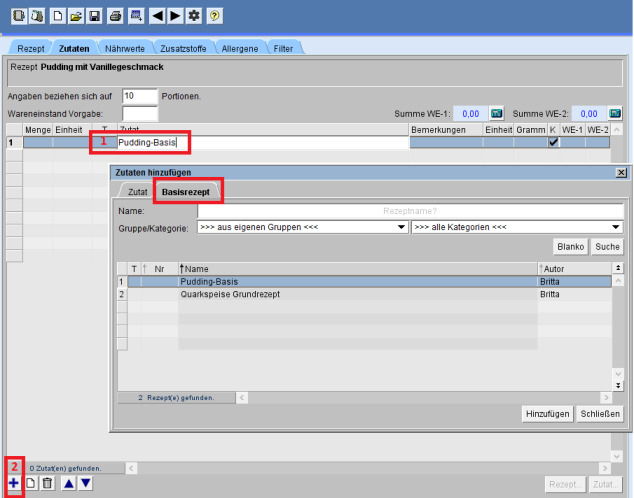Add ingredient with the blue plus icon

click(13, 484)
